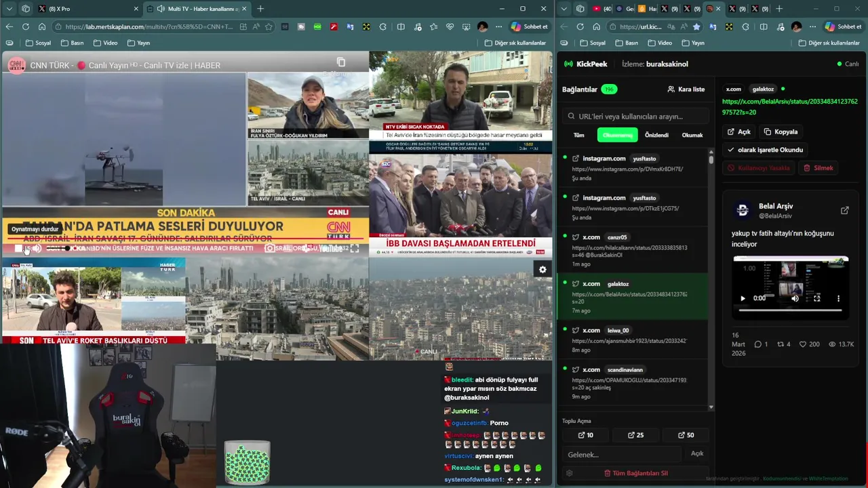This screenshot has width=868, height=488.
Task: Open the Kara liste blacklist
Action: tap(686, 89)
